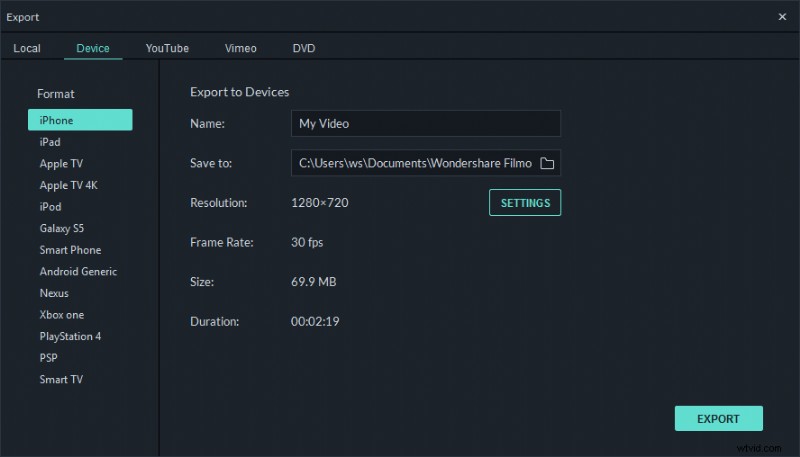Click the folder browse icon in Save to
The width and height of the screenshot is (800, 457).
547,163
